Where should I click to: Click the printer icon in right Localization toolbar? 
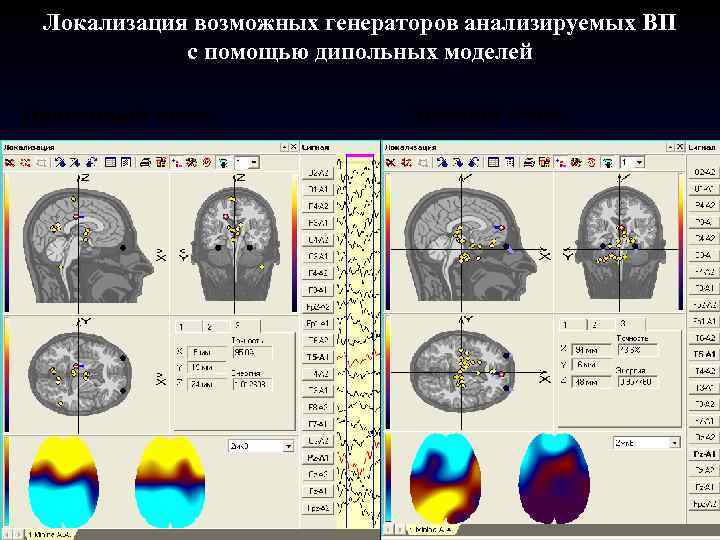529,163
